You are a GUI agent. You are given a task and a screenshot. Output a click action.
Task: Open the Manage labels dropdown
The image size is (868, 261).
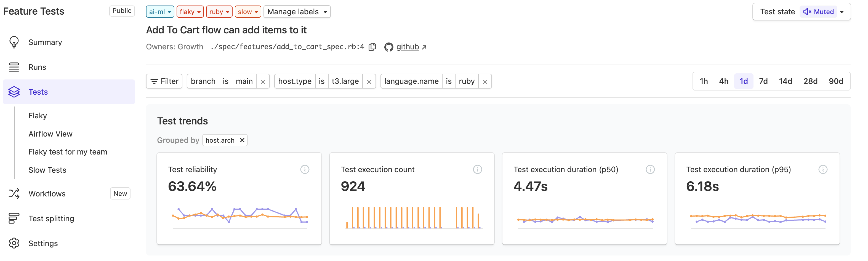coord(297,12)
